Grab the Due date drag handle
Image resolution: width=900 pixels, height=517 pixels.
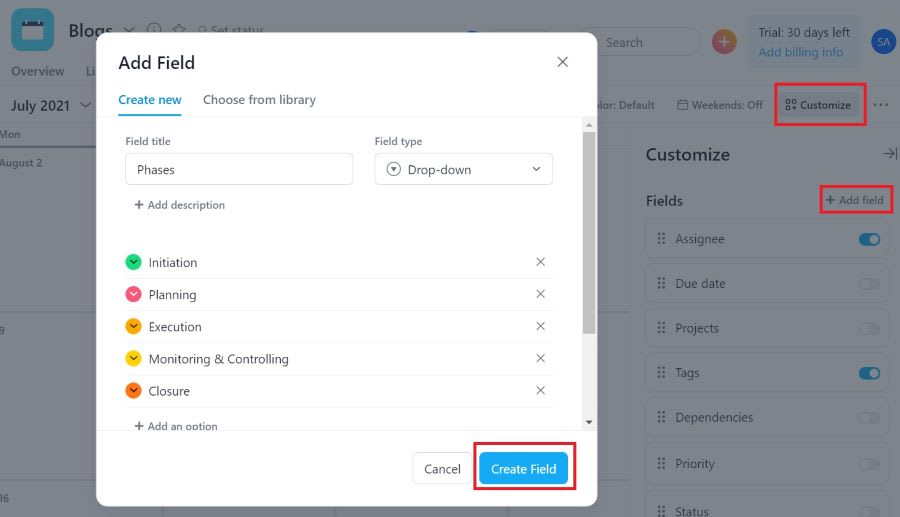pyautogui.click(x=661, y=283)
